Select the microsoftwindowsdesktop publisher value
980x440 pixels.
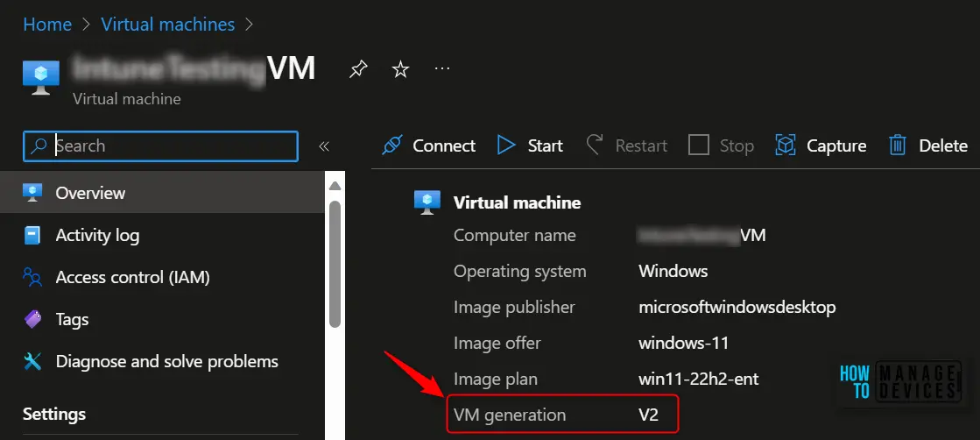tap(737, 308)
